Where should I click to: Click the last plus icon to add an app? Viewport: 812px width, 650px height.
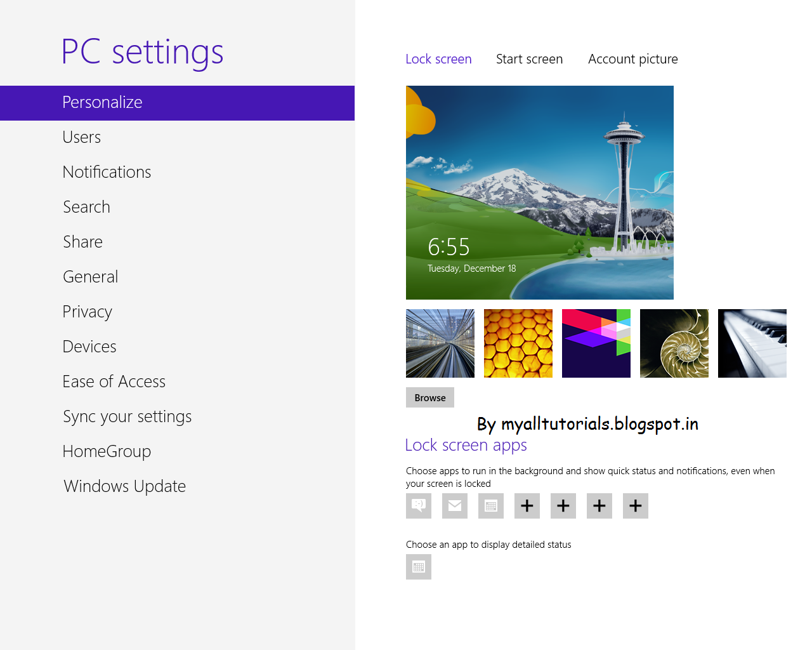tap(635, 506)
